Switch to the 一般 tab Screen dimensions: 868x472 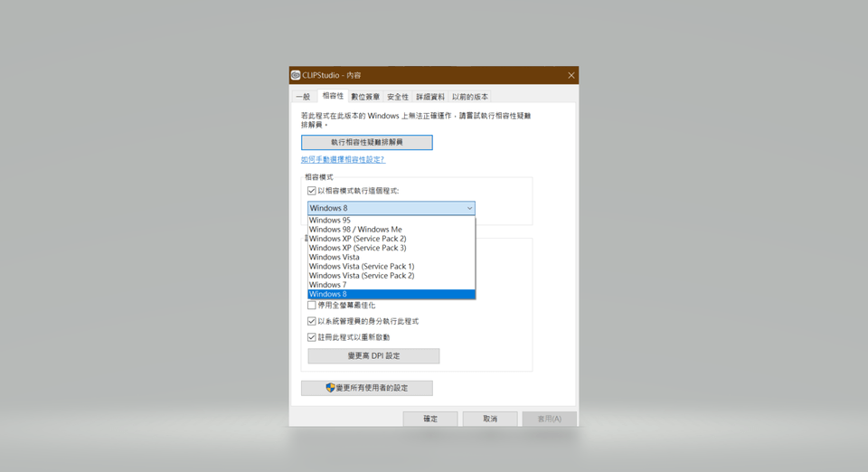pyautogui.click(x=304, y=97)
